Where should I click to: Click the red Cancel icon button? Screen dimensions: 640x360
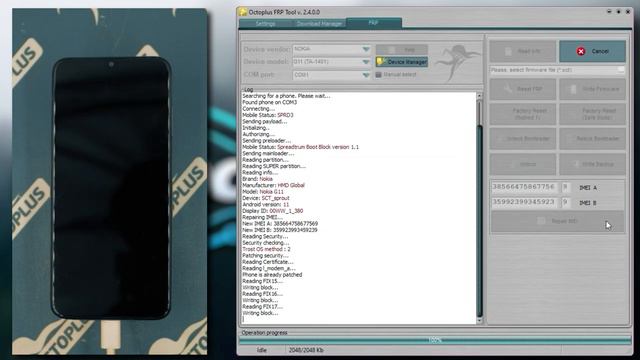pyautogui.click(x=592, y=51)
